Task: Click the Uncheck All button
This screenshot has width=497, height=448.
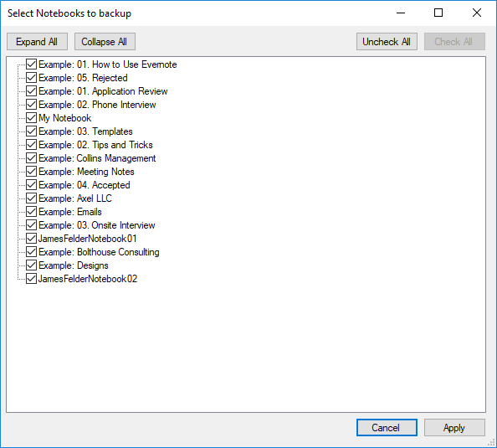Action: (x=387, y=42)
